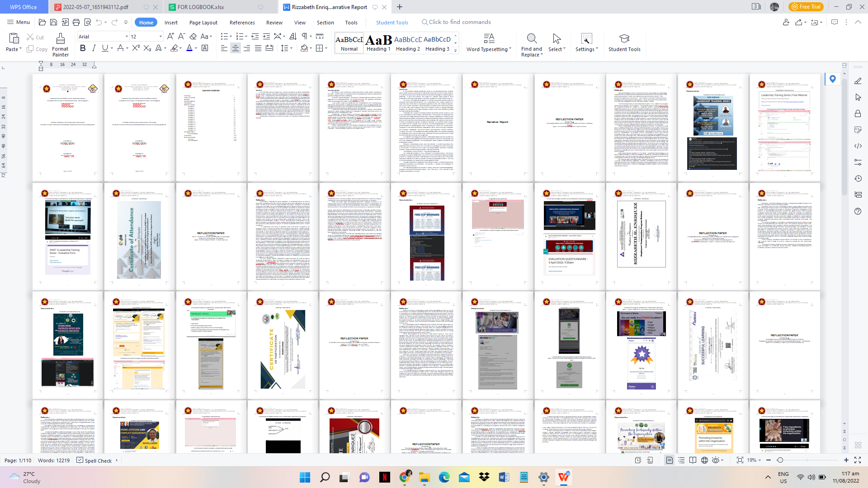Toggle italic formatting
The height and width of the screenshot is (488, 868).
94,48
